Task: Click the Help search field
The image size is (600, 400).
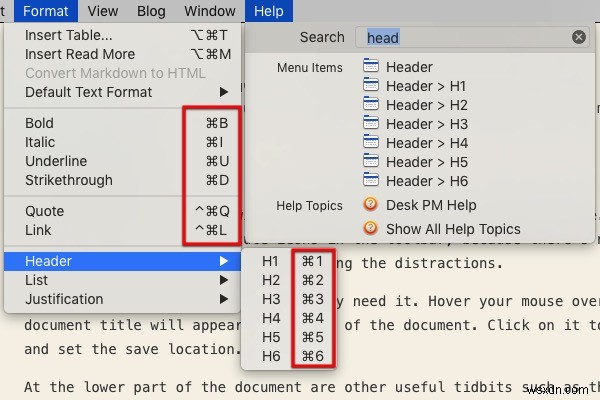Action: pyautogui.click(x=473, y=37)
